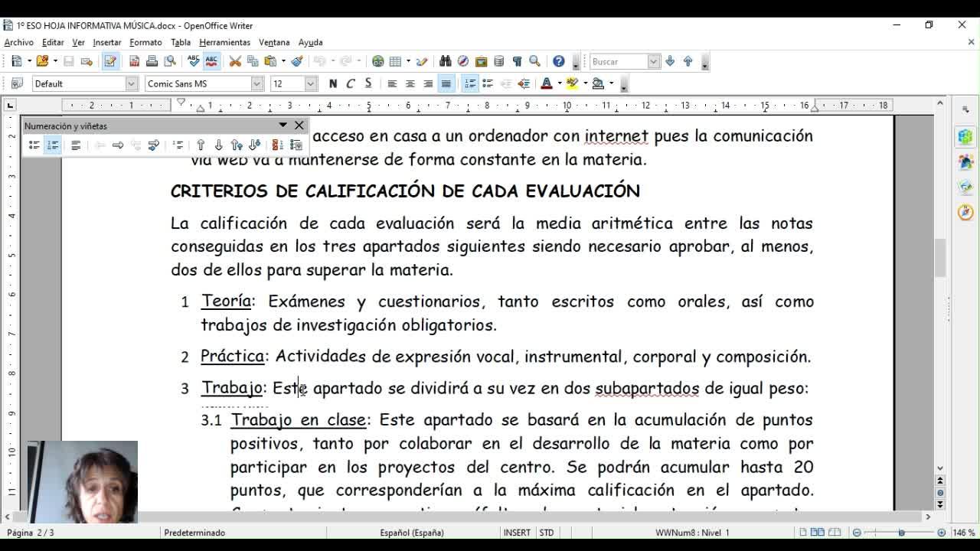Open the Archivo menu
The height and width of the screenshot is (551, 980).
[19, 42]
